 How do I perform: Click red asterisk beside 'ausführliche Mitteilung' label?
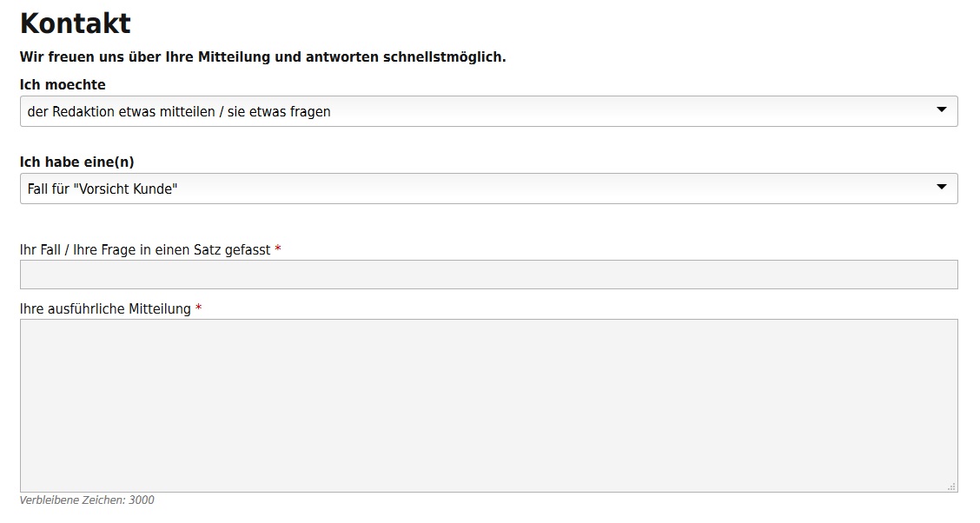point(199,308)
